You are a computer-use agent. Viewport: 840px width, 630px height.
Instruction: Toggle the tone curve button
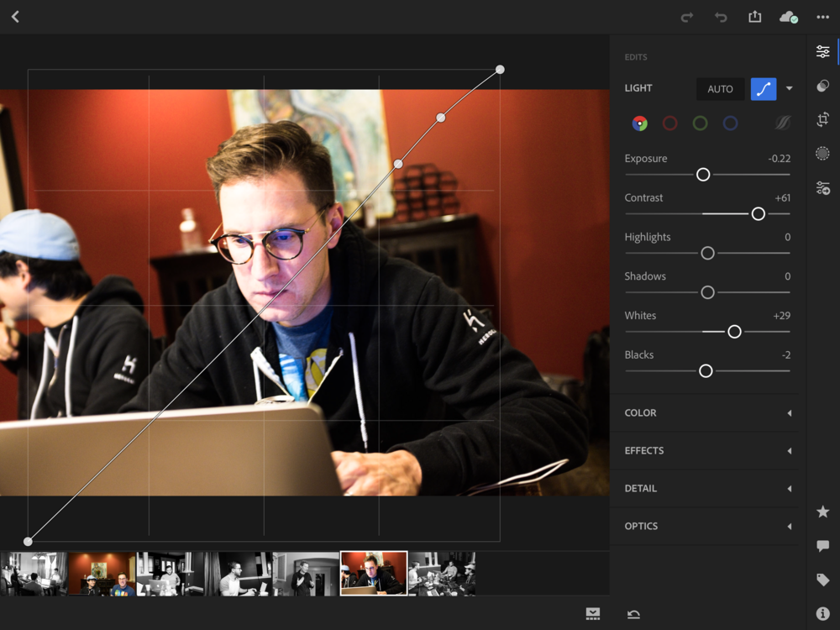tap(763, 88)
